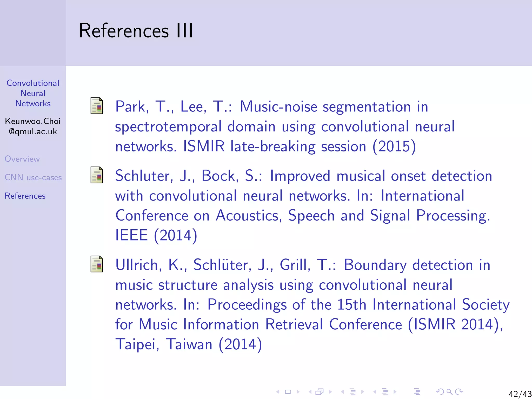Go to next section arrow

[395, 392]
